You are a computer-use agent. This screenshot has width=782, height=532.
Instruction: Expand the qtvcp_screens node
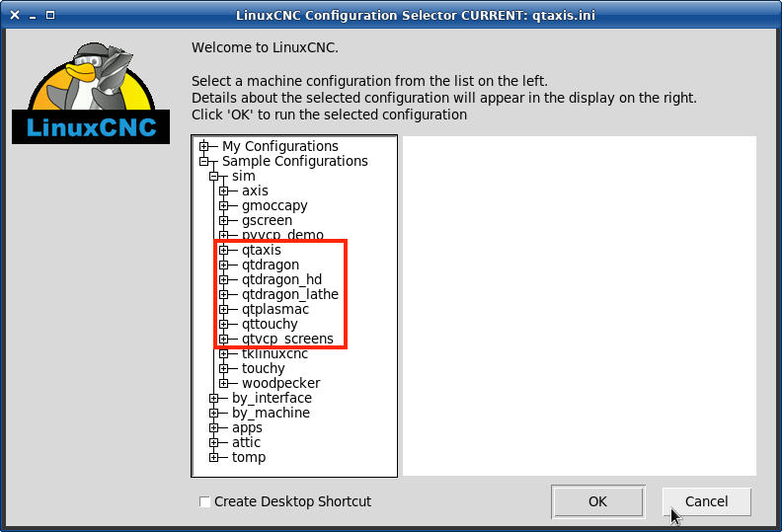[x=224, y=340]
